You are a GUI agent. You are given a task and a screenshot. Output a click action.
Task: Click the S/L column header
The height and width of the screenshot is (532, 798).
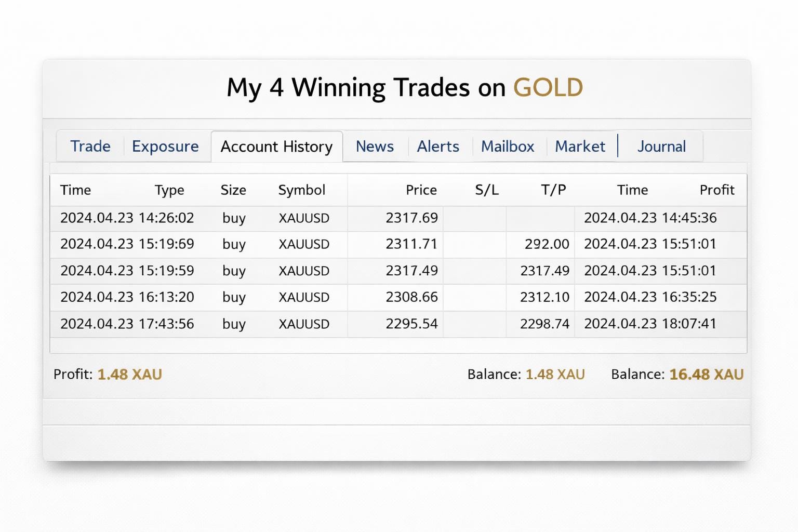487,190
